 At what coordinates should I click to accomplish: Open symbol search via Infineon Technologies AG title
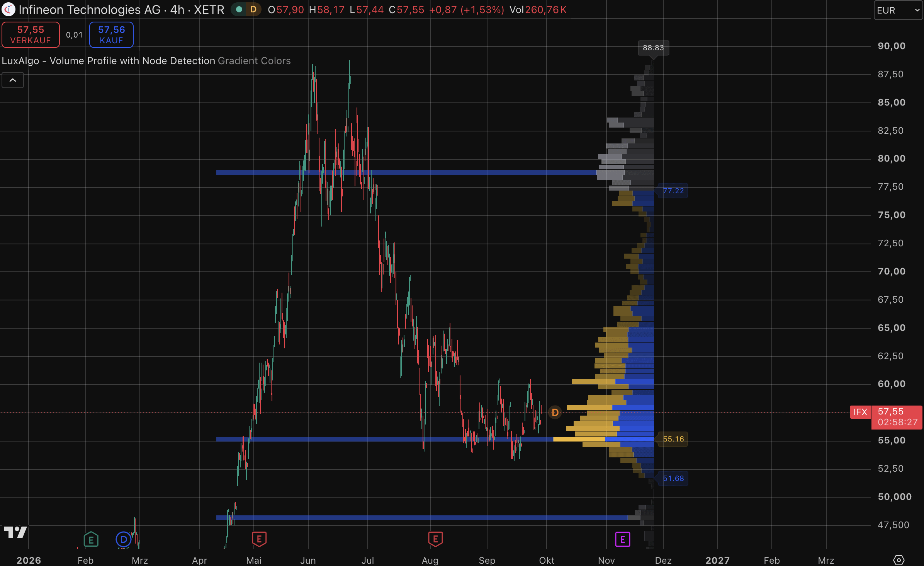pos(90,10)
